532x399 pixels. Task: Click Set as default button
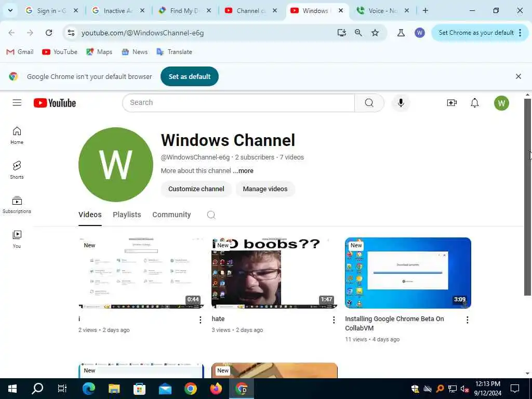(189, 76)
